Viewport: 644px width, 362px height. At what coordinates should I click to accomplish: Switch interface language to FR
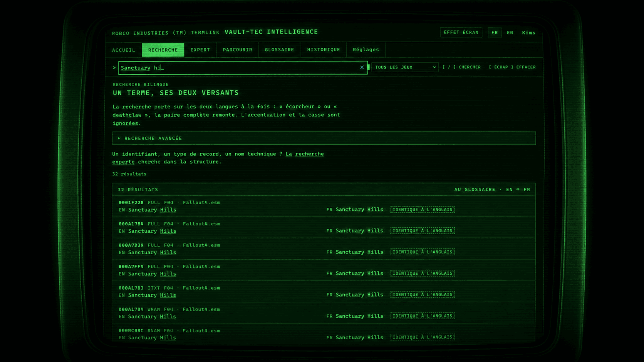point(495,33)
